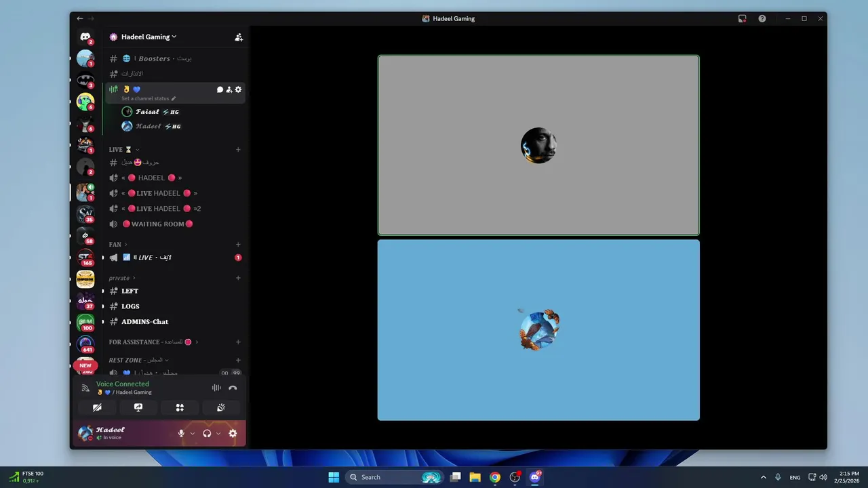Screen dimensions: 868x488
Task: Click the taskbar Search box
Action: click(394, 477)
